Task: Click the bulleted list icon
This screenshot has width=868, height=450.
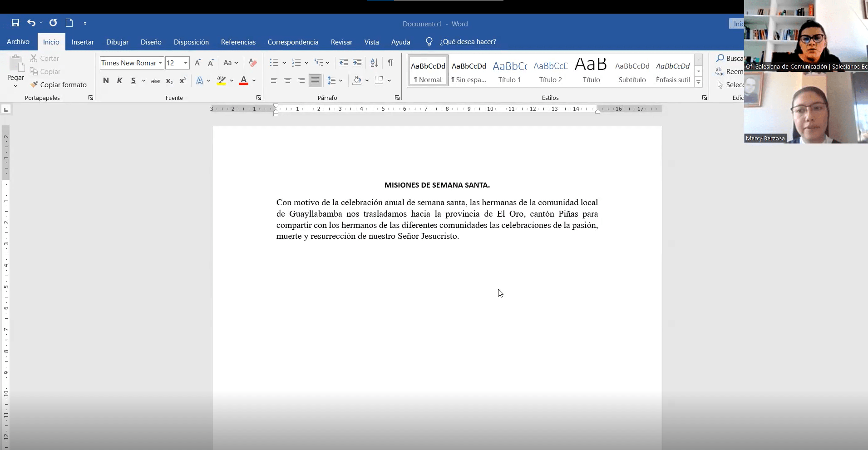Action: 274,63
